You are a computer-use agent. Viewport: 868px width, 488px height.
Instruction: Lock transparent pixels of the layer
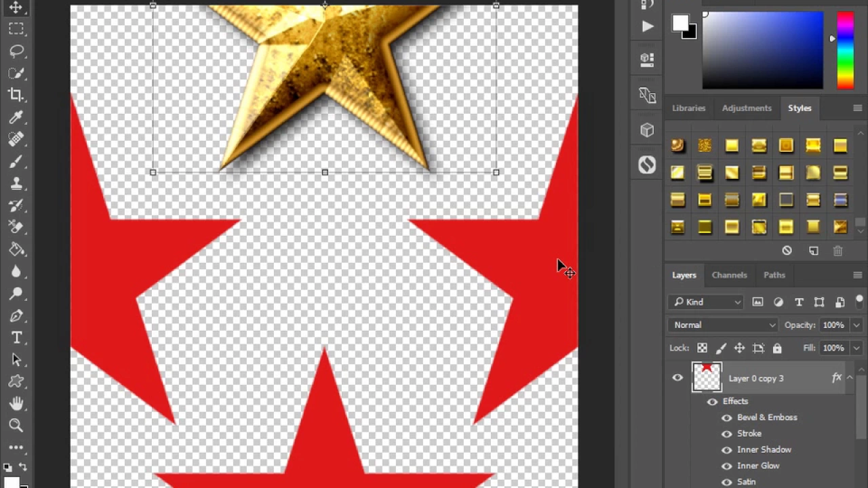(x=702, y=348)
